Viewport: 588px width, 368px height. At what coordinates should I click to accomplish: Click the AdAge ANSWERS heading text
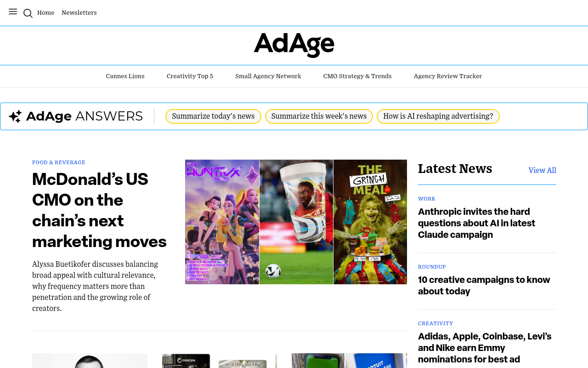(85, 116)
